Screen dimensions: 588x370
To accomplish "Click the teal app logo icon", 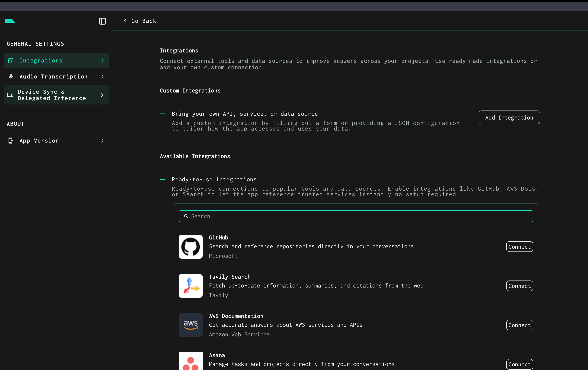I will coord(10,21).
